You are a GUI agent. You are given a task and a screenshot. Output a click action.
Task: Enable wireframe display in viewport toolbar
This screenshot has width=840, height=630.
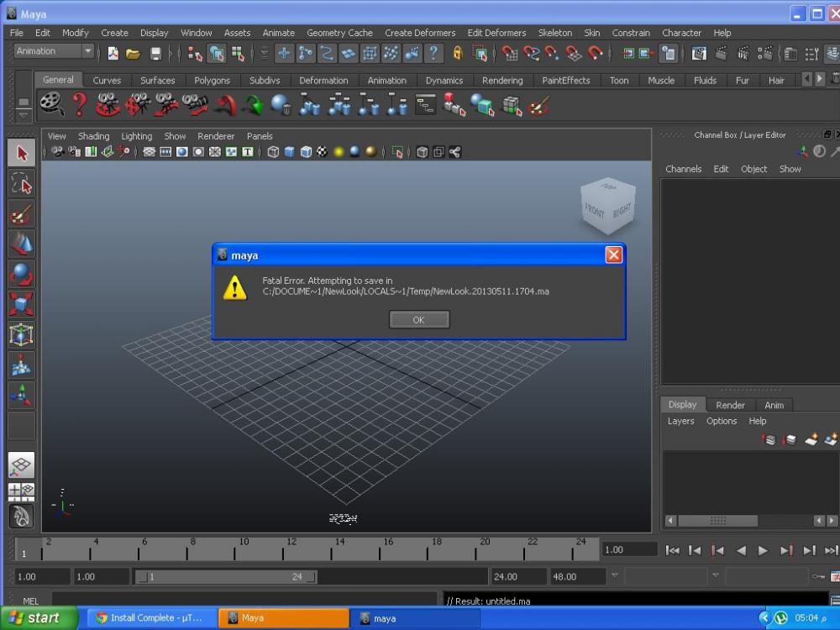point(273,152)
